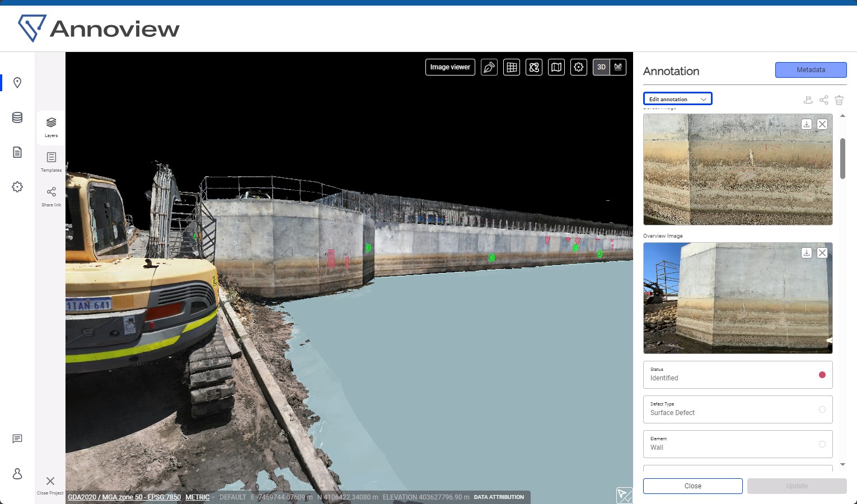This screenshot has height=504, width=857.
Task: Expand the Edit annotation dropdown
Action: coord(677,99)
